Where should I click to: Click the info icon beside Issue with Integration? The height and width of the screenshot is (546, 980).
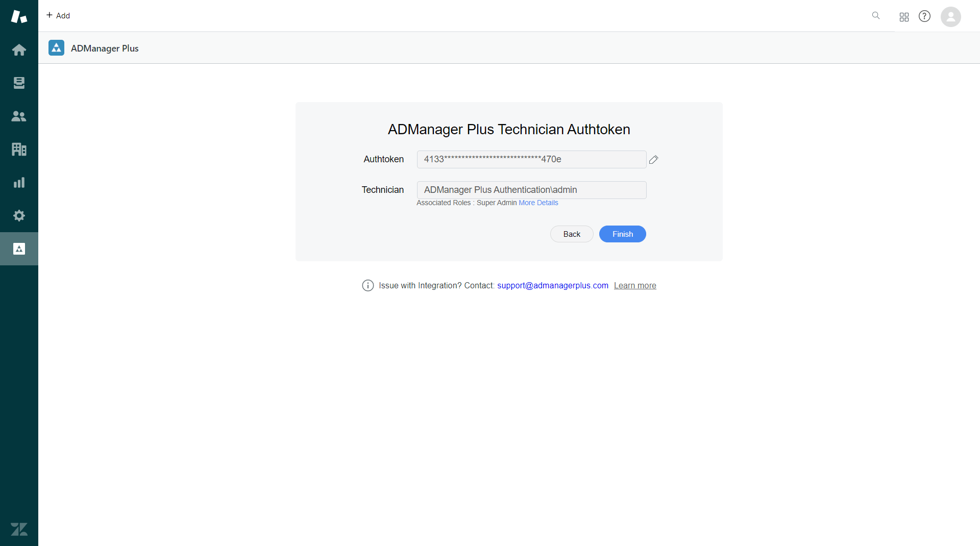coord(367,285)
